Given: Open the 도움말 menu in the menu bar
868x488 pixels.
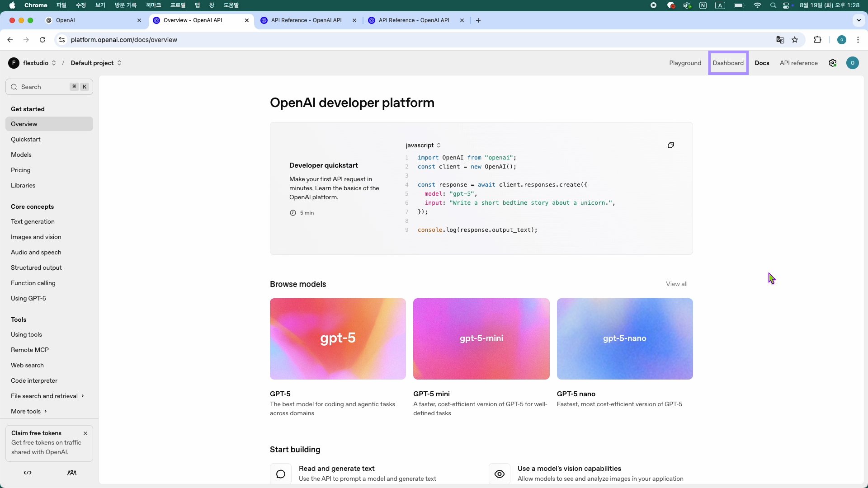Looking at the screenshot, I should [231, 5].
